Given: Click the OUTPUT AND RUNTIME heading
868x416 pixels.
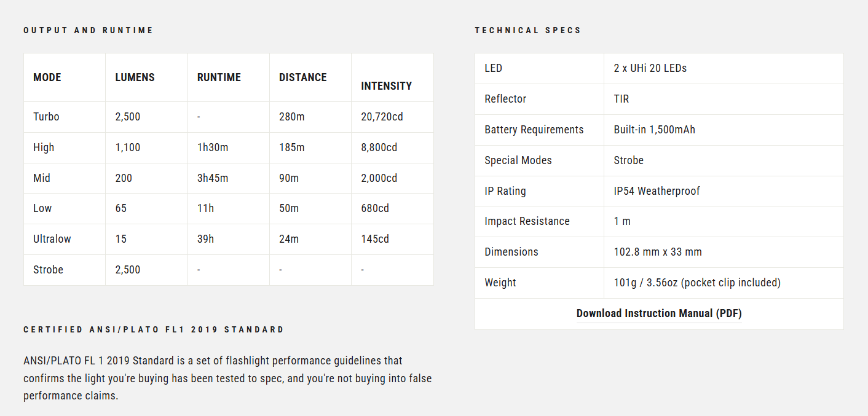Looking at the screenshot, I should (89, 30).
